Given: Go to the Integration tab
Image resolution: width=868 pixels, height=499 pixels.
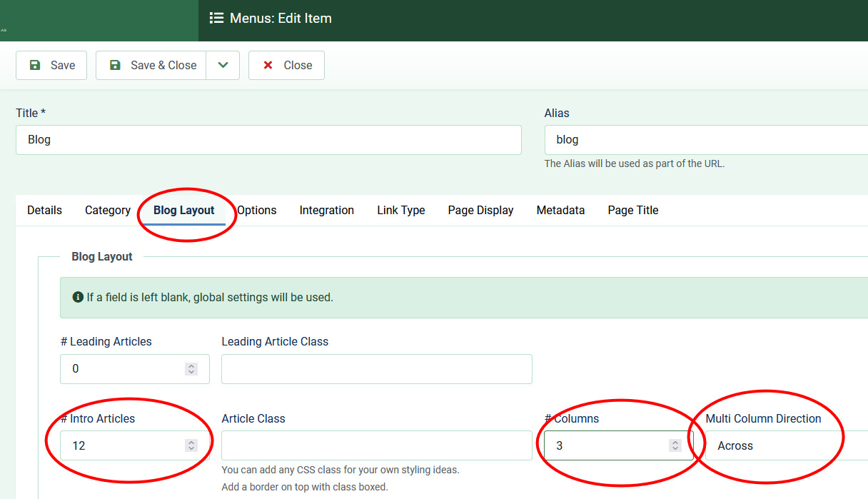Looking at the screenshot, I should (326, 211).
